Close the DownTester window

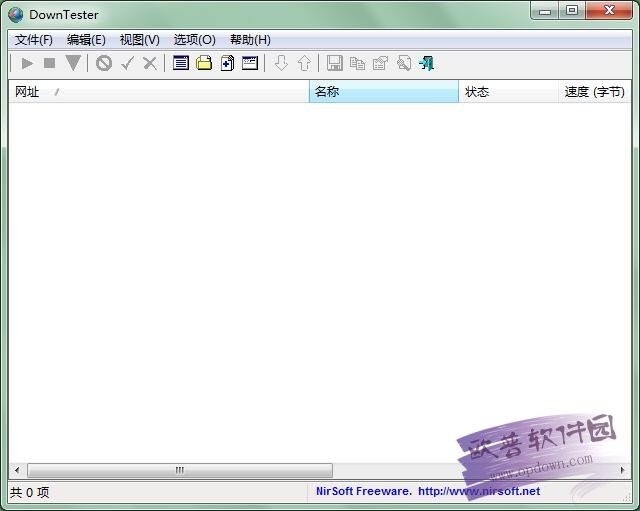click(x=609, y=11)
